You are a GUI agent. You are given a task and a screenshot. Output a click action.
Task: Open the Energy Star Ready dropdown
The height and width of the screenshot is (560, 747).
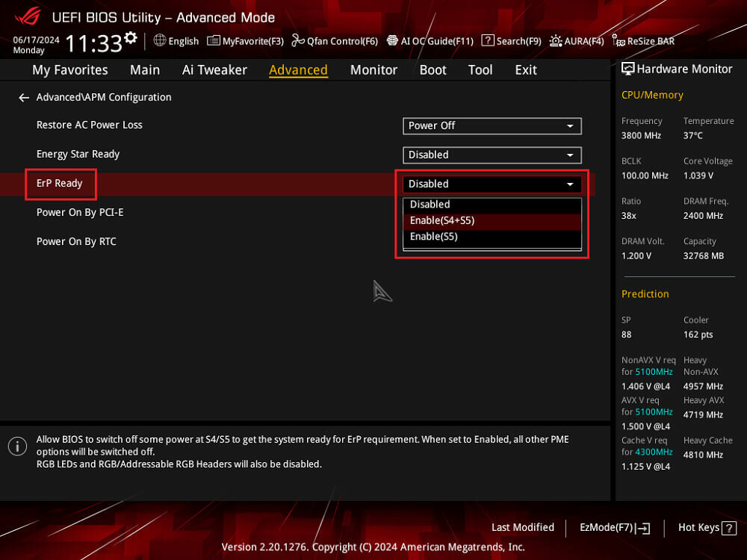click(x=492, y=155)
